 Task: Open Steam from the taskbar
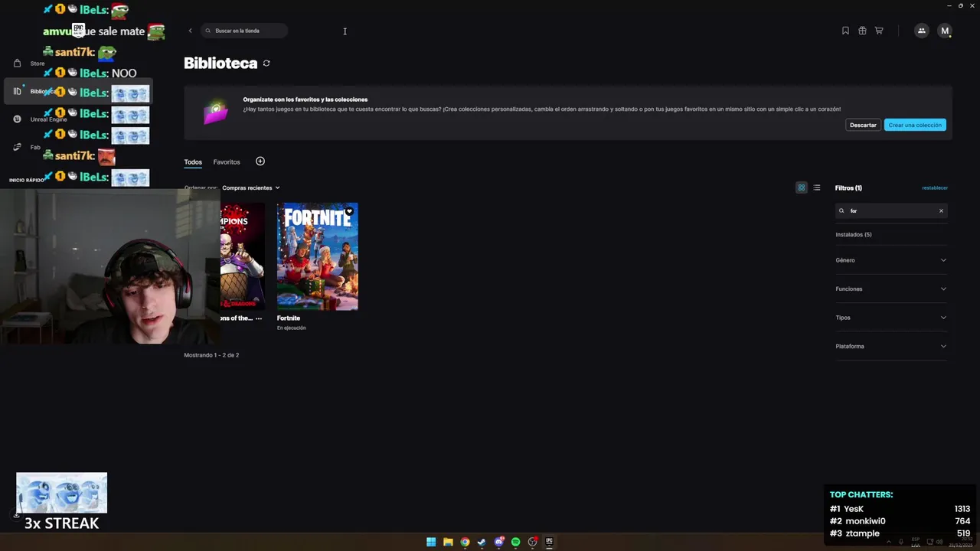[482, 542]
